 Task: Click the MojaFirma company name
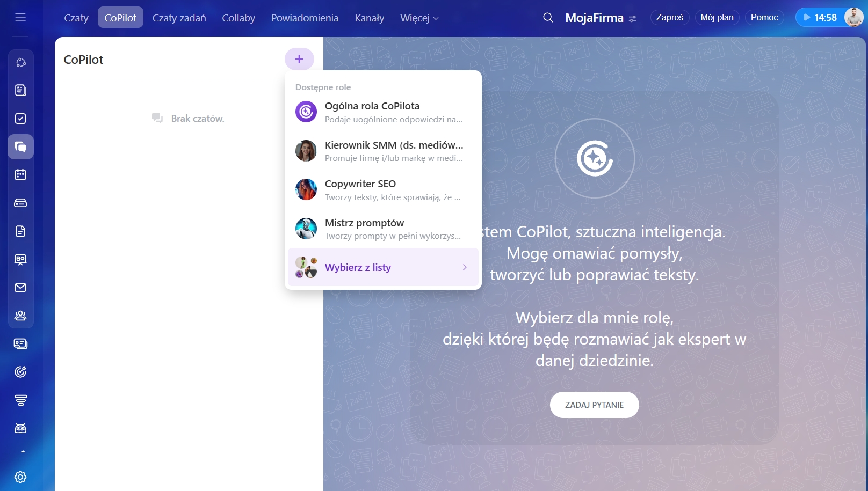(x=595, y=18)
